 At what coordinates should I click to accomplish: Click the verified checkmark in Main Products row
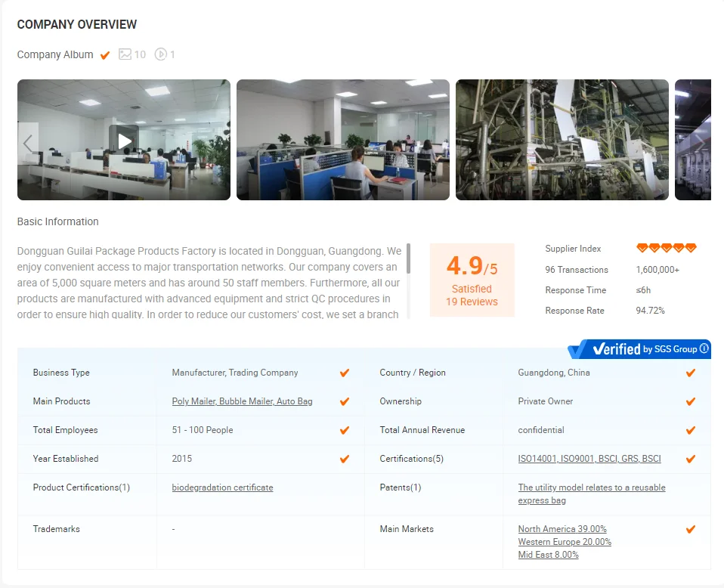(345, 401)
